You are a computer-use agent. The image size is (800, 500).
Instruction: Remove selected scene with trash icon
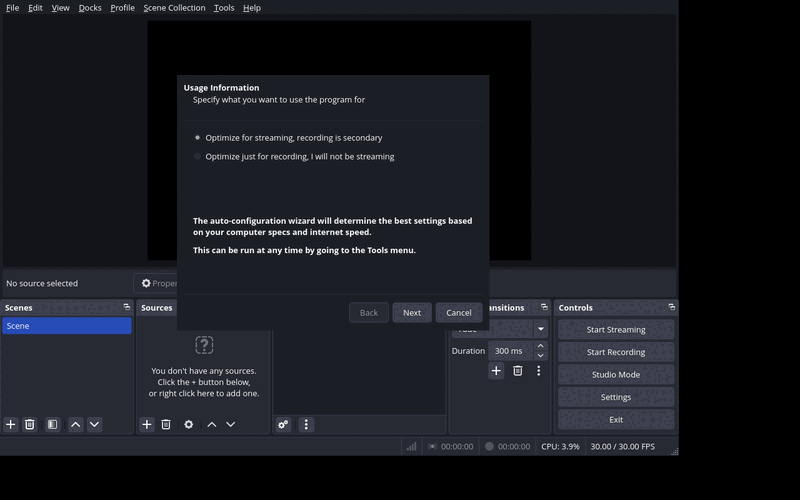point(30,424)
